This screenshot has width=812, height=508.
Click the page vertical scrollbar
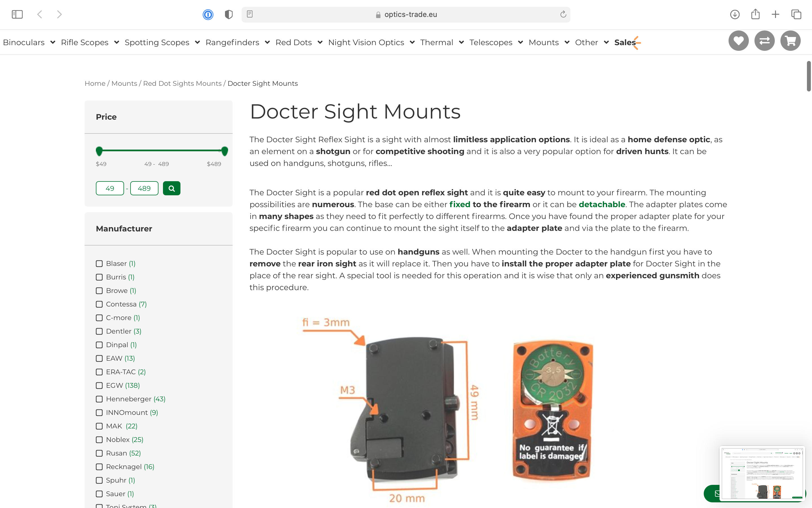click(x=809, y=76)
